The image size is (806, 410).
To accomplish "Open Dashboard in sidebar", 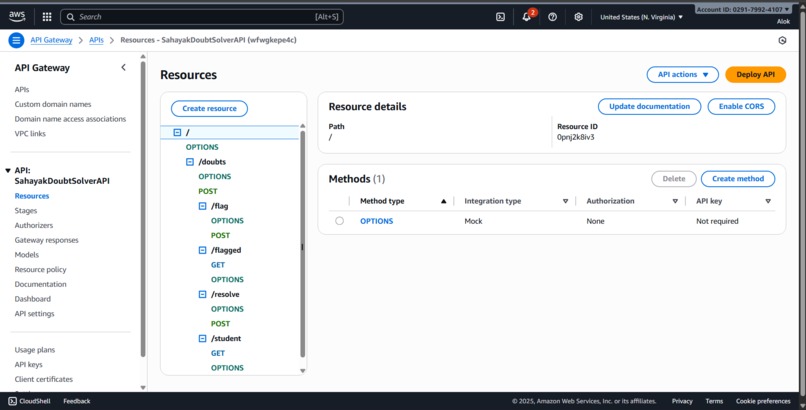I will [33, 299].
